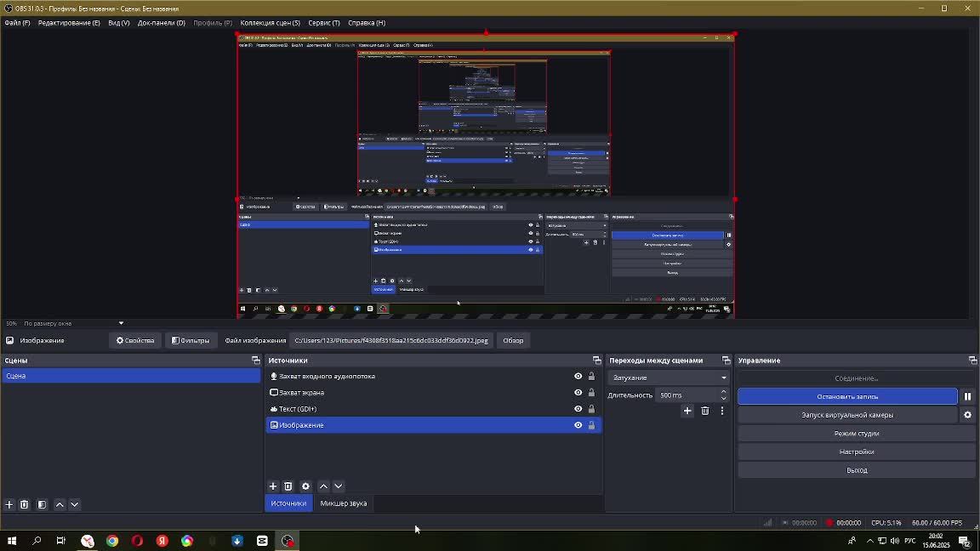Switch to Микшер звука tab
Image resolution: width=980 pixels, height=551 pixels.
tap(343, 503)
